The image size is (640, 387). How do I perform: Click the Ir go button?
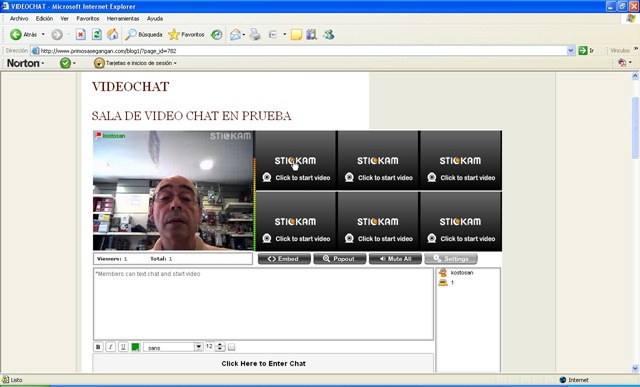[586, 51]
